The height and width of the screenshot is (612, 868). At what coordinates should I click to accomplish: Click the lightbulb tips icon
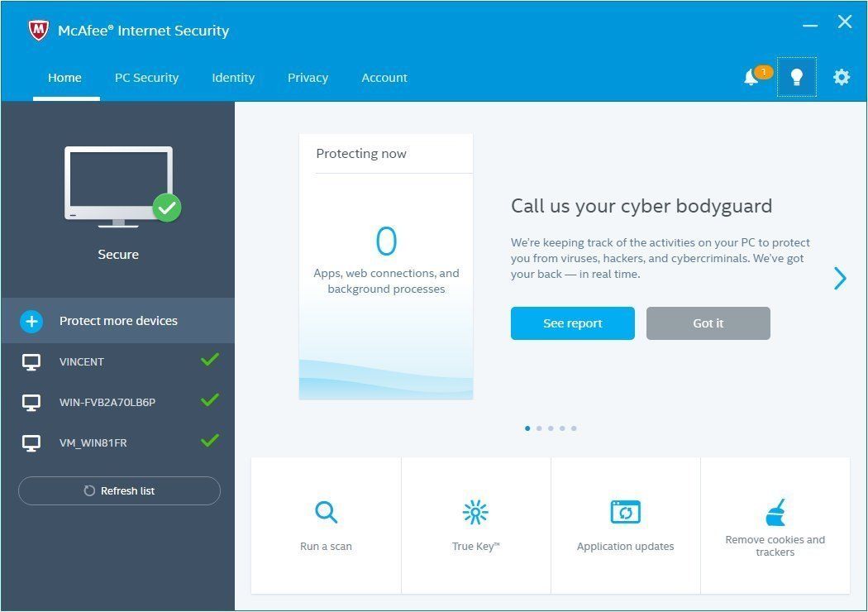(x=797, y=77)
